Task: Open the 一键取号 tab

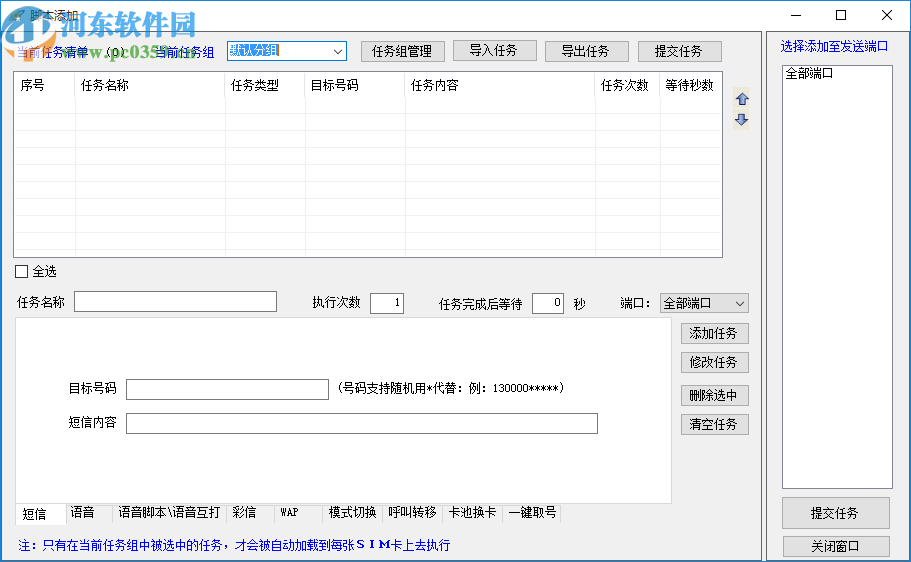Action: pos(532,513)
